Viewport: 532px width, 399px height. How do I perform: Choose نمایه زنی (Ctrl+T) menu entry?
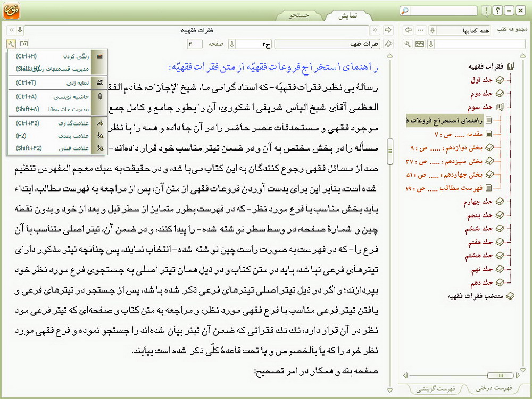coord(57,83)
